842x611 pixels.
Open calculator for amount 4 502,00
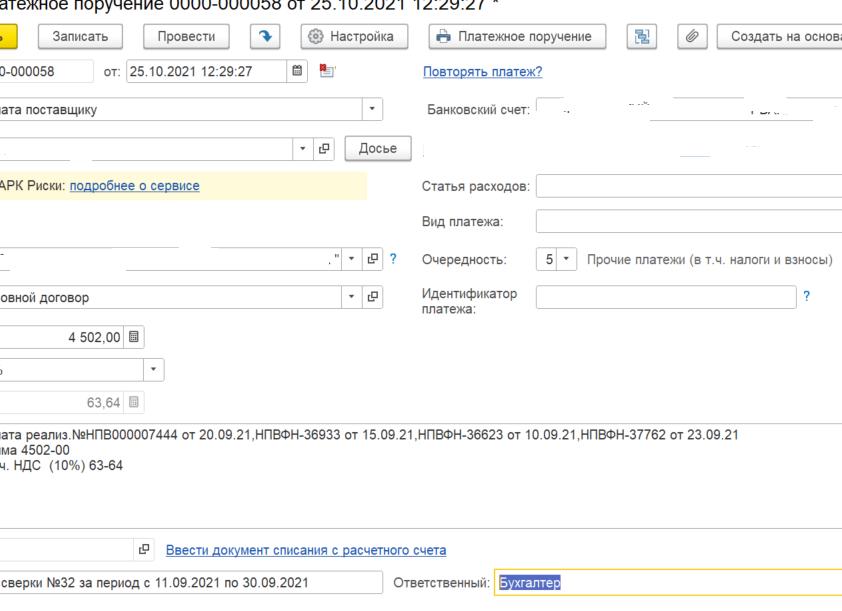pyautogui.click(x=134, y=337)
